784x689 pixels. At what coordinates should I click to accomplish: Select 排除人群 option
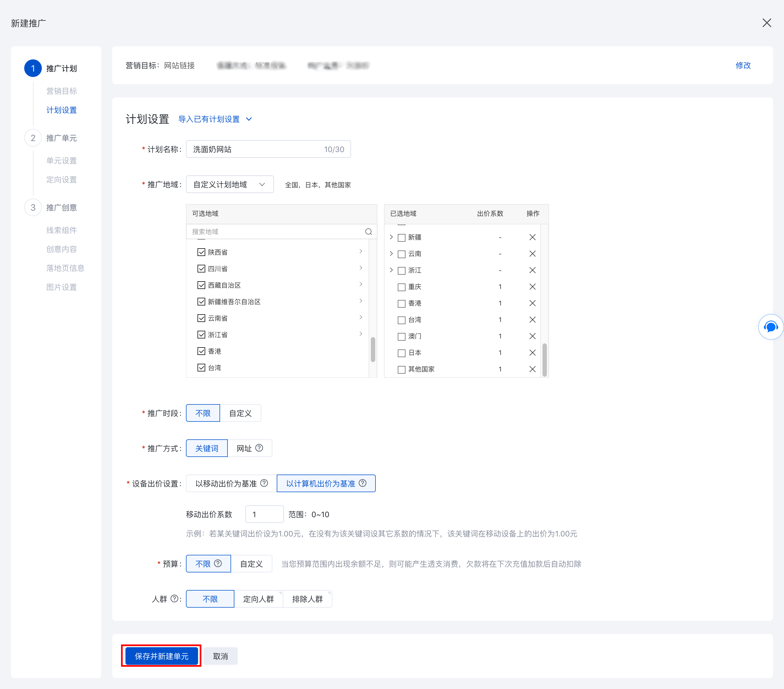point(307,599)
